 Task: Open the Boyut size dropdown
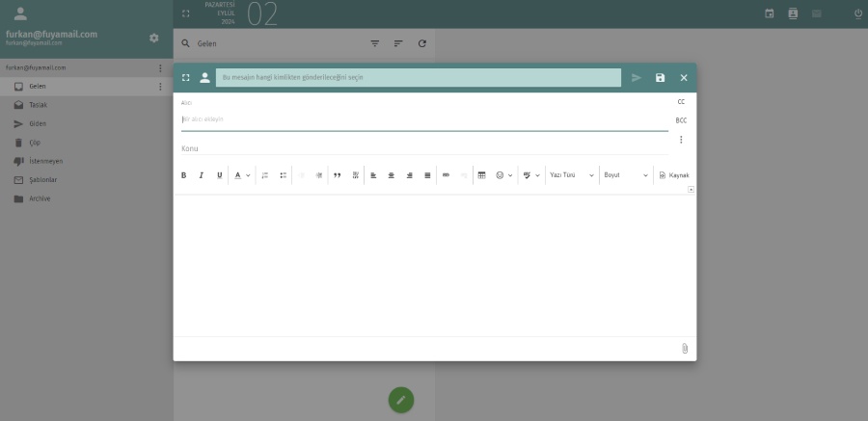click(x=626, y=175)
